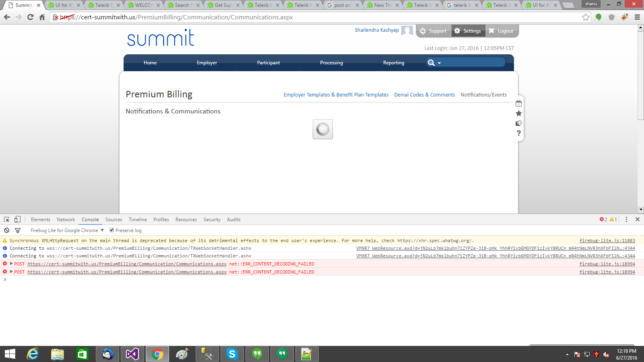
Task: Open the calendar icon on side panel
Action: (518, 103)
